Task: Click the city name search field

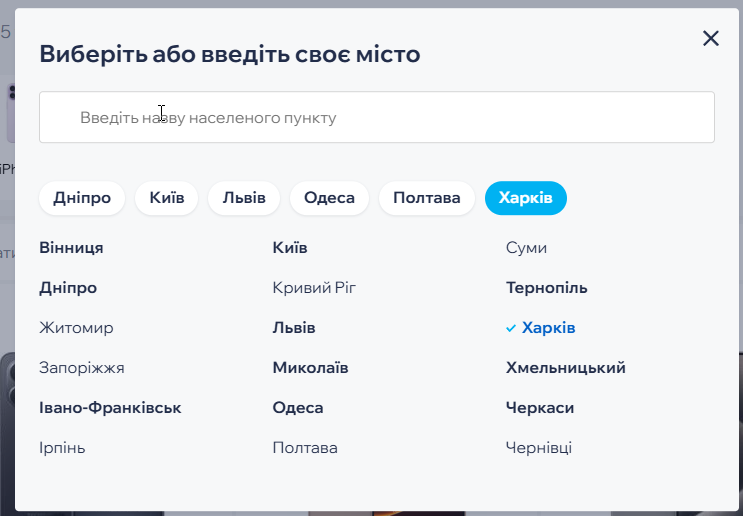Action: (376, 118)
